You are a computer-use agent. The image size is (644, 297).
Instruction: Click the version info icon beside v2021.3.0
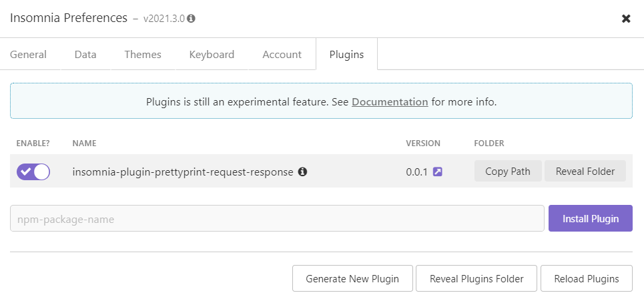(x=192, y=19)
